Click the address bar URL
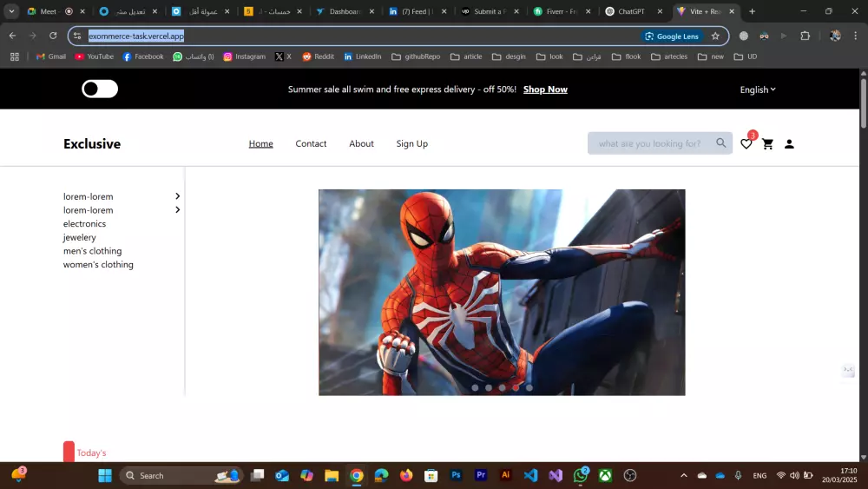 (x=136, y=36)
